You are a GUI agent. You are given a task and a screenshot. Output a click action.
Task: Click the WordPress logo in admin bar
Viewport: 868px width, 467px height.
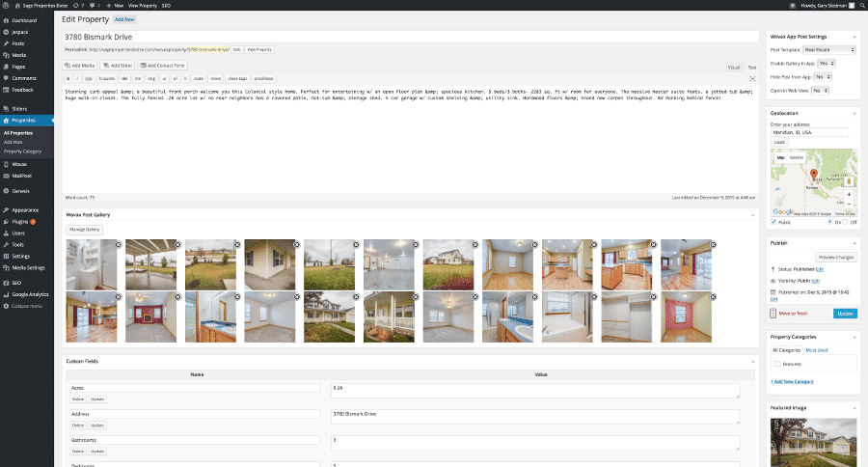tap(6, 5)
